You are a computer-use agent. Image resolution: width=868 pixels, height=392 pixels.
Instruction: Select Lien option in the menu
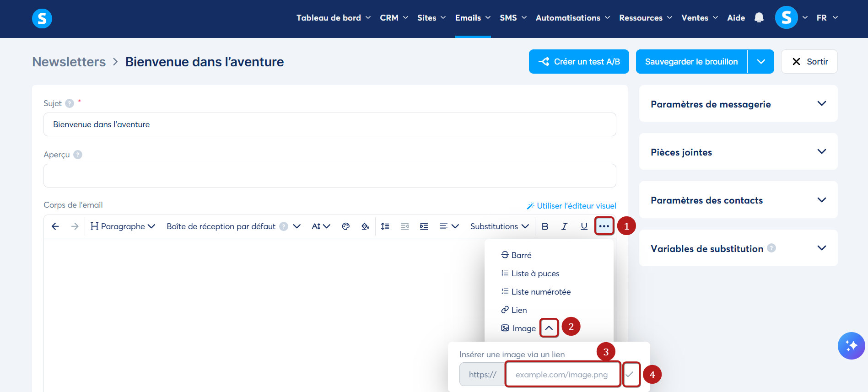514,310
